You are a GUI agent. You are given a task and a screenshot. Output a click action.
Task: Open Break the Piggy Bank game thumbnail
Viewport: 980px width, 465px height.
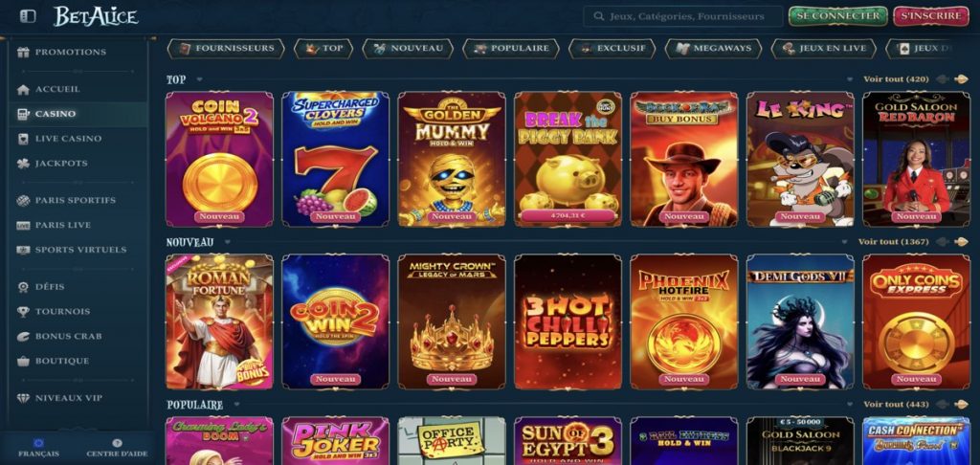(x=568, y=159)
